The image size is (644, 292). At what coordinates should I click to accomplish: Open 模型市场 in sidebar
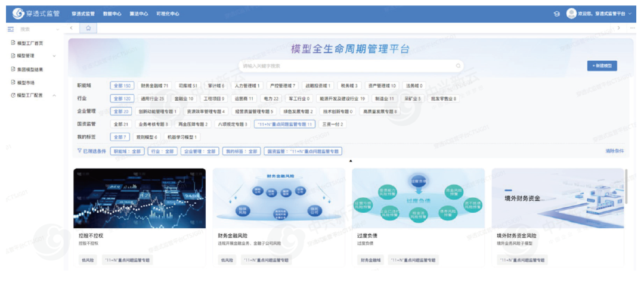tap(26, 83)
